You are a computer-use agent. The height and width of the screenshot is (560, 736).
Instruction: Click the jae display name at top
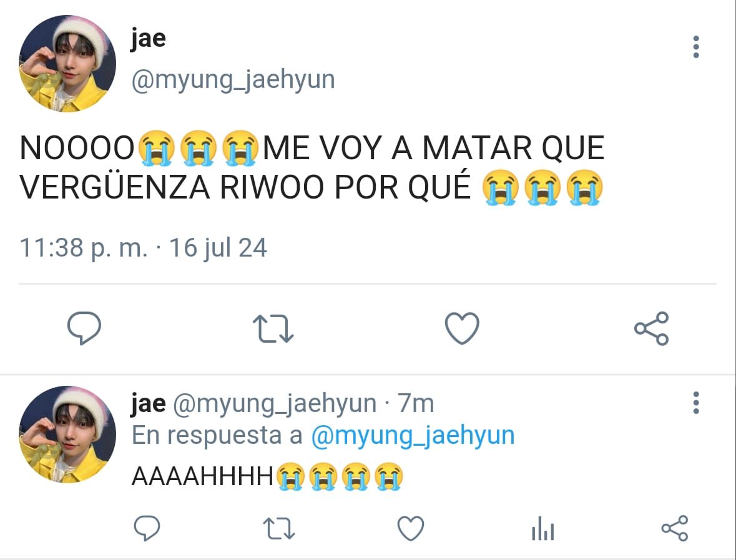149,39
